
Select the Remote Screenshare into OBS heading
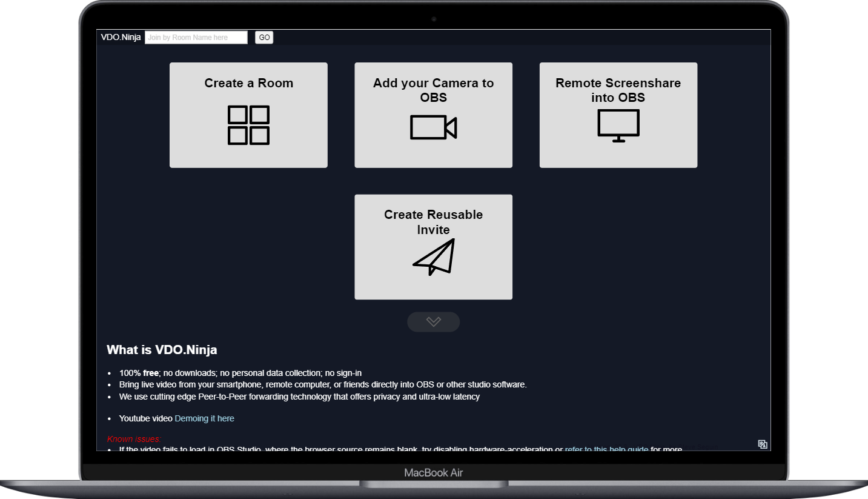point(618,90)
